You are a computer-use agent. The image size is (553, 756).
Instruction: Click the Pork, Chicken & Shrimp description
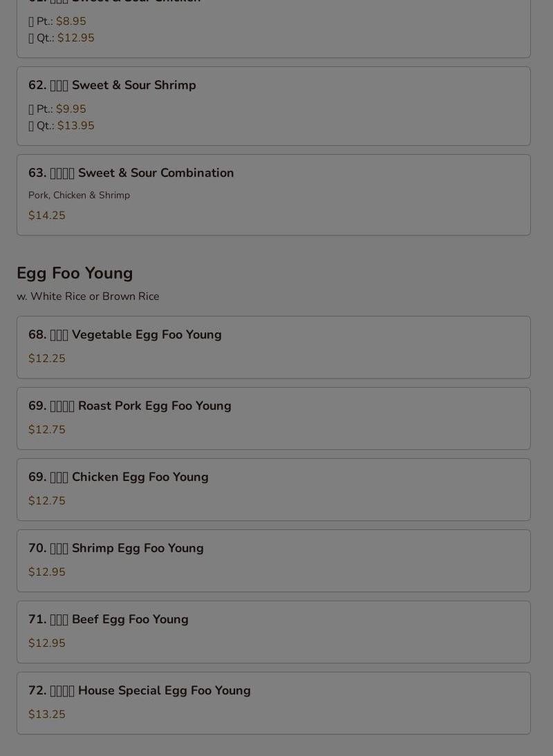click(x=79, y=196)
